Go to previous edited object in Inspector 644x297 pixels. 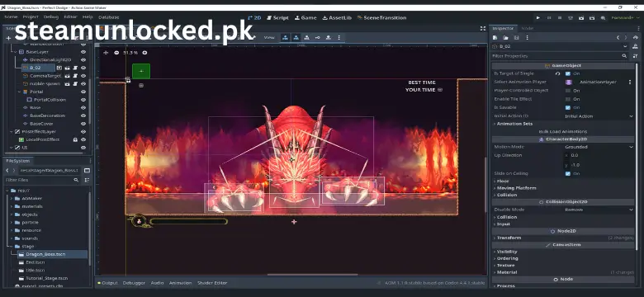(618, 37)
